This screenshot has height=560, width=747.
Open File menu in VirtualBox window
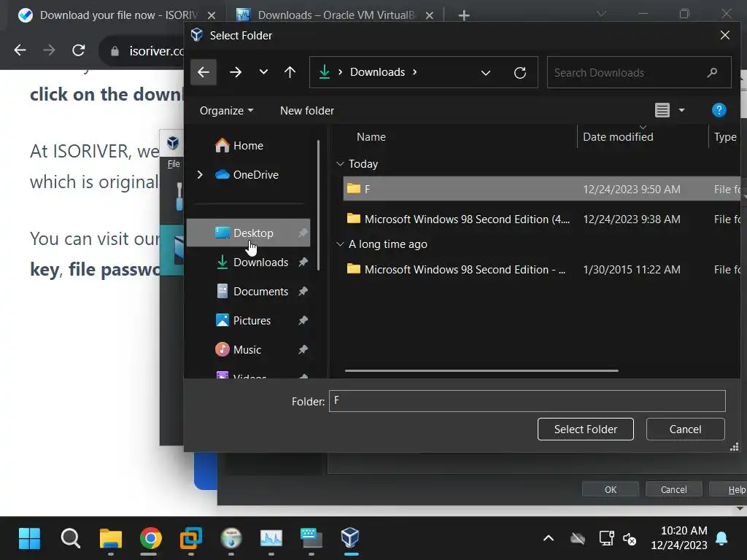click(174, 164)
